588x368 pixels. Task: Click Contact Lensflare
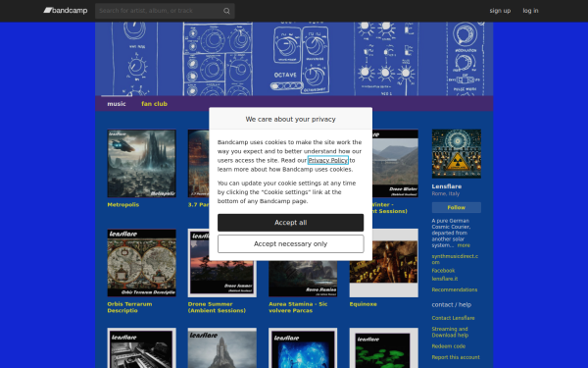453,318
